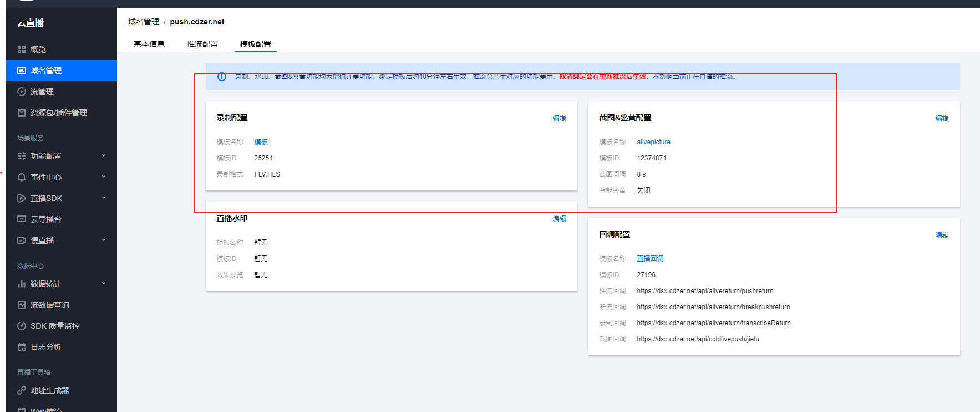Click the 流管理 sidebar icon

point(22,92)
